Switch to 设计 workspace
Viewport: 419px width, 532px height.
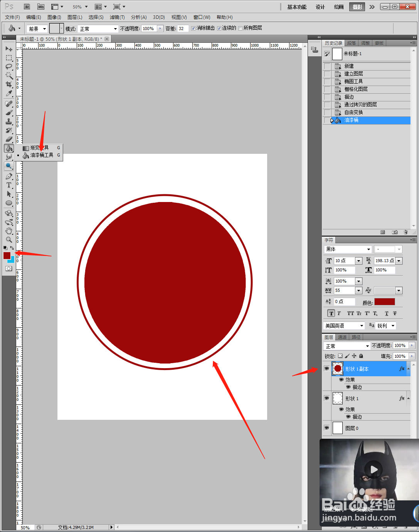[320, 7]
